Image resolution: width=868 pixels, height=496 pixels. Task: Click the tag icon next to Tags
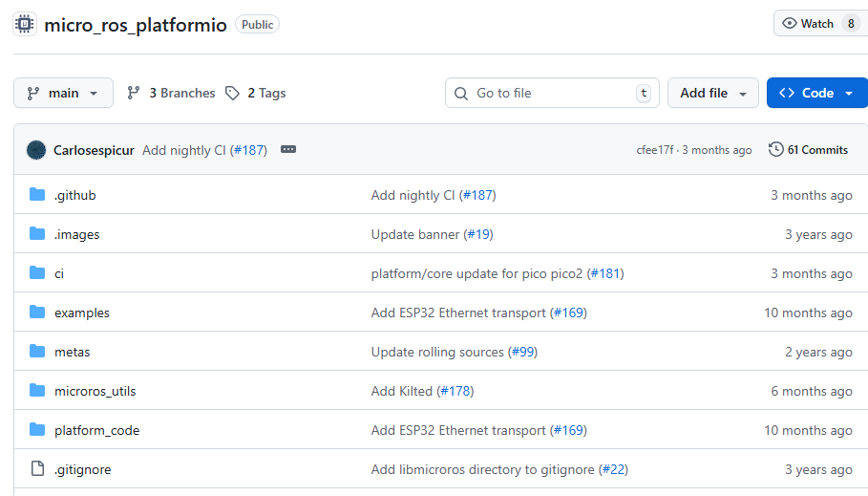(x=232, y=93)
